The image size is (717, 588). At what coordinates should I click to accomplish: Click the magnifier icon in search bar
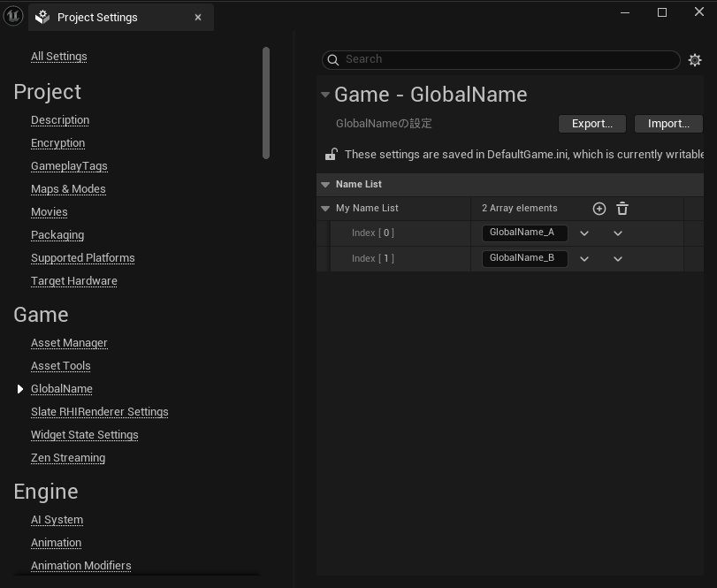pos(333,60)
